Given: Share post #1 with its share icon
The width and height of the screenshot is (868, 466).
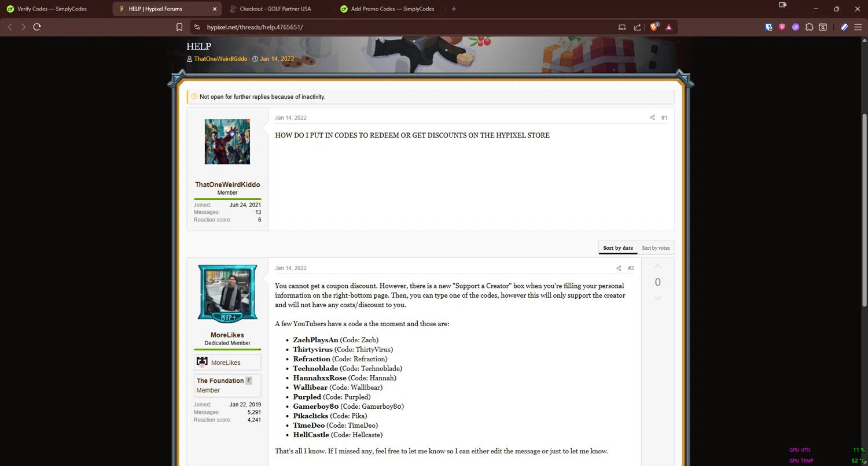Looking at the screenshot, I should [652, 117].
